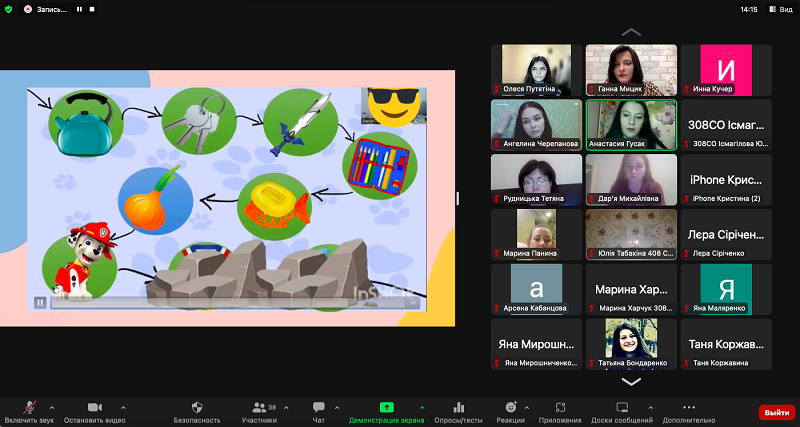Expand options arrow beside Участники
Screen dimensions: 800x427
point(286,407)
